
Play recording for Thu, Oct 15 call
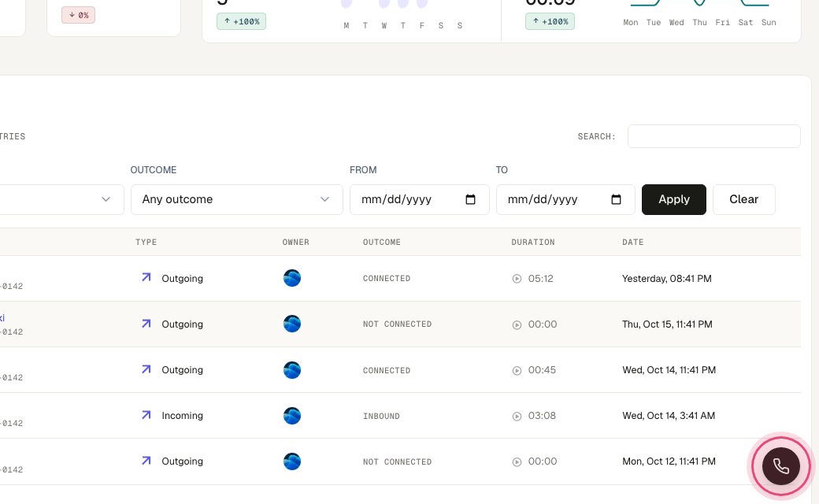pos(517,325)
